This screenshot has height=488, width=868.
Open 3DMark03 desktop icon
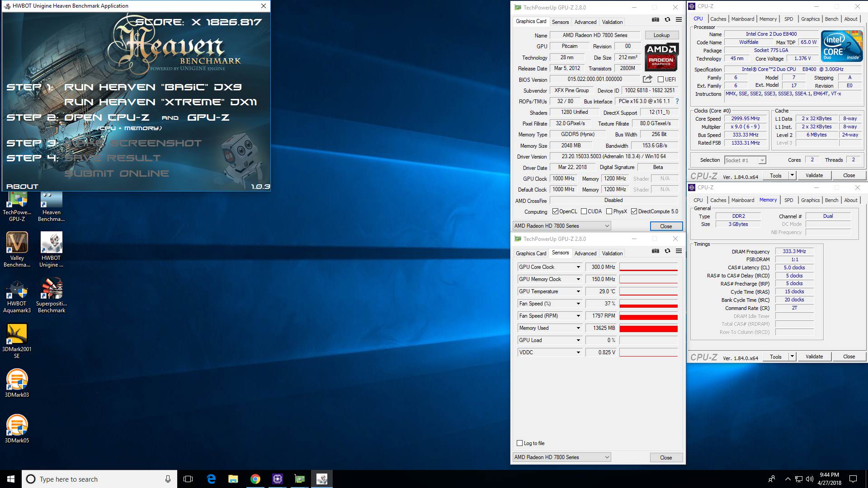point(17,383)
